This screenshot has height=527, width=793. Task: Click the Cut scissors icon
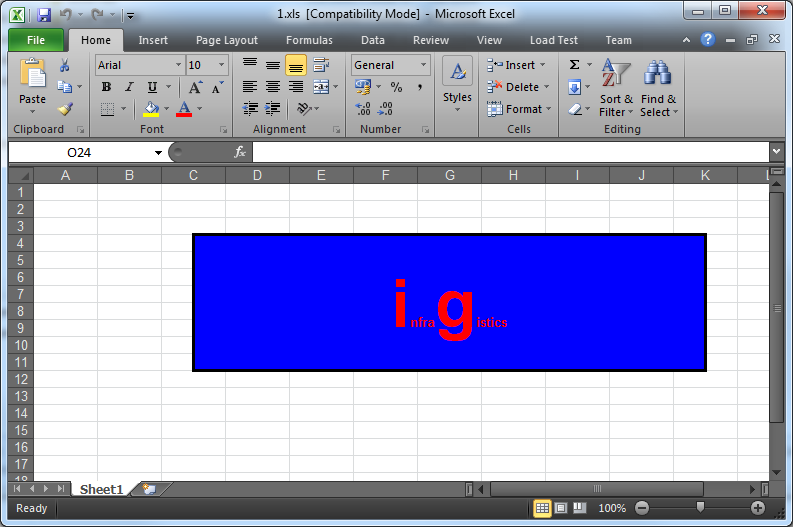tap(64, 66)
